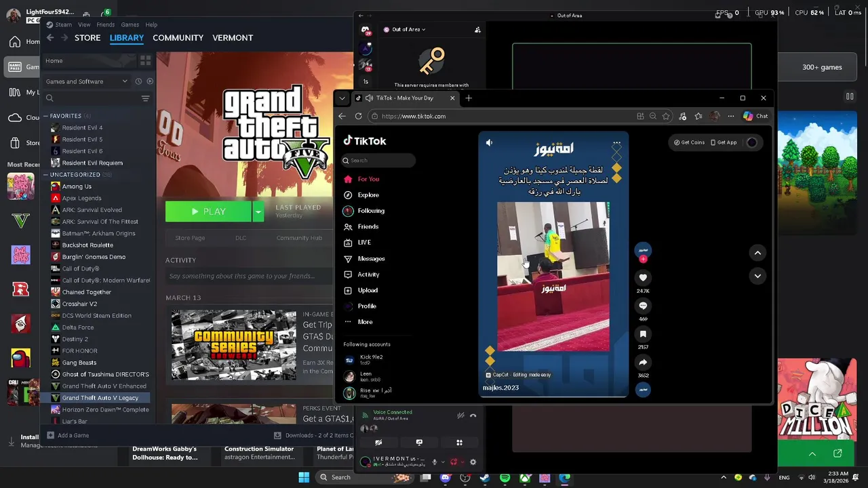
Task: Open Steam STORE tab
Action: pos(87,38)
